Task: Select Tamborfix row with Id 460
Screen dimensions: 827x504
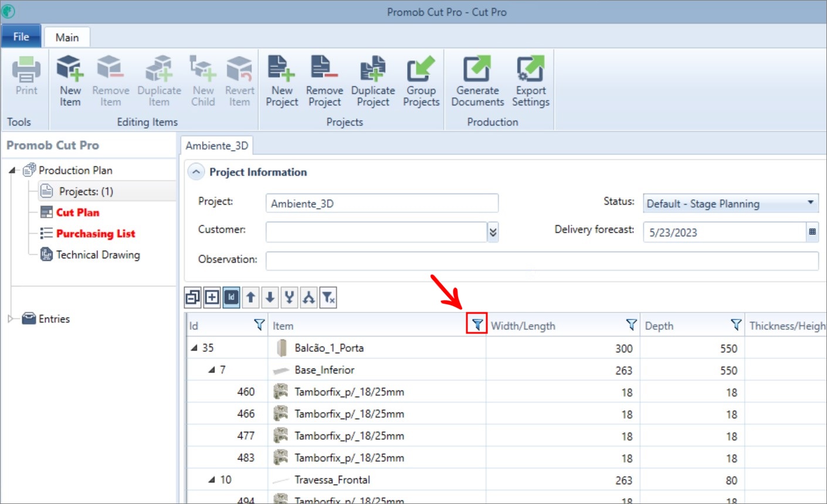Action: (x=507, y=391)
